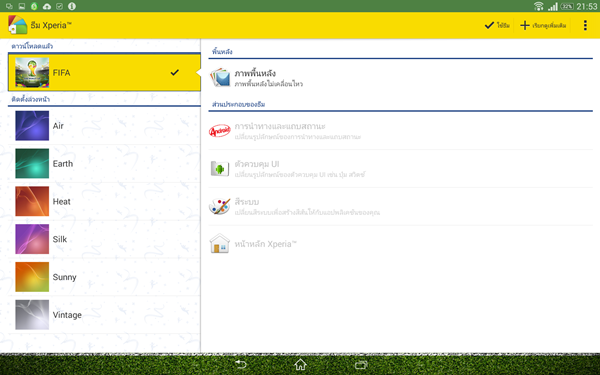Open the navigation and status bar entry

pyautogui.click(x=401, y=131)
